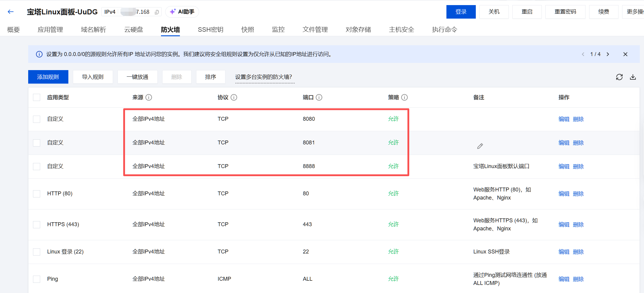
Task: Close the blue notice banner
Action: [625, 54]
